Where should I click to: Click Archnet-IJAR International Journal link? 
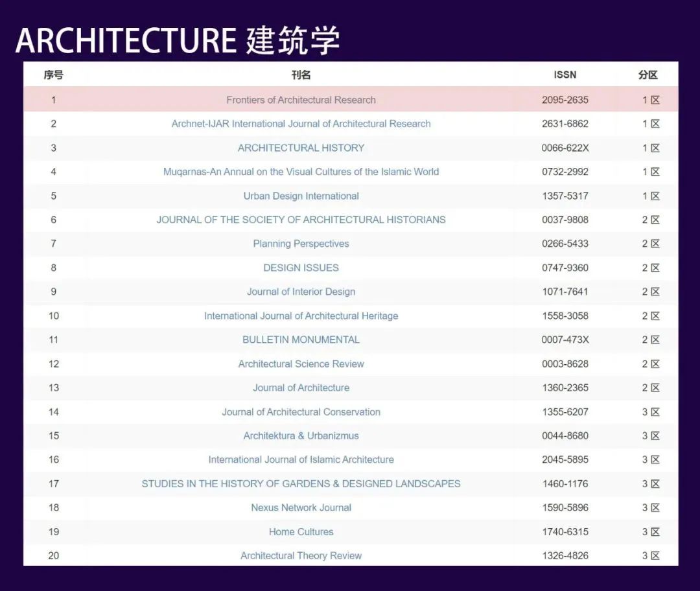301,124
